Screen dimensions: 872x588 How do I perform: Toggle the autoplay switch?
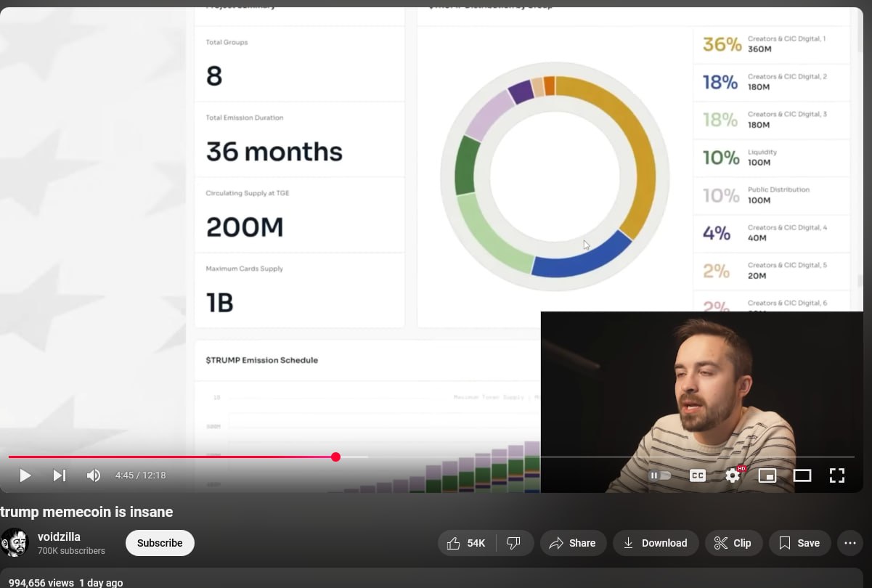click(660, 475)
